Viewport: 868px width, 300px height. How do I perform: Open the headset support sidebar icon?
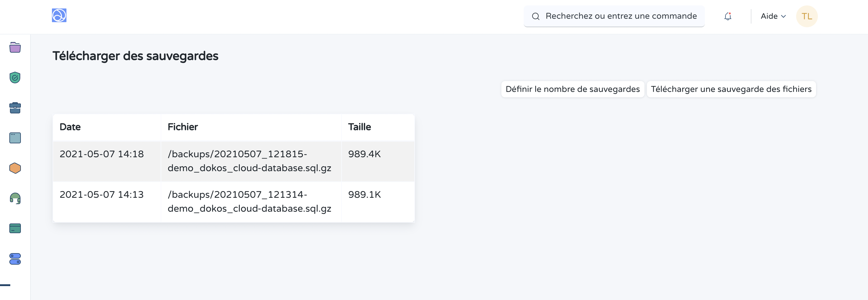coord(15,198)
